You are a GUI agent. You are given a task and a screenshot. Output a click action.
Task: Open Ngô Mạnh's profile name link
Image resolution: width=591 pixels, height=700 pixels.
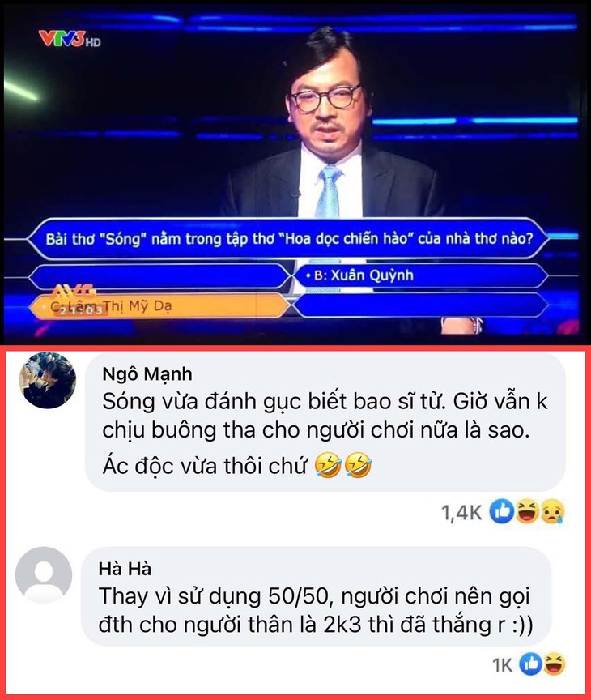147,374
